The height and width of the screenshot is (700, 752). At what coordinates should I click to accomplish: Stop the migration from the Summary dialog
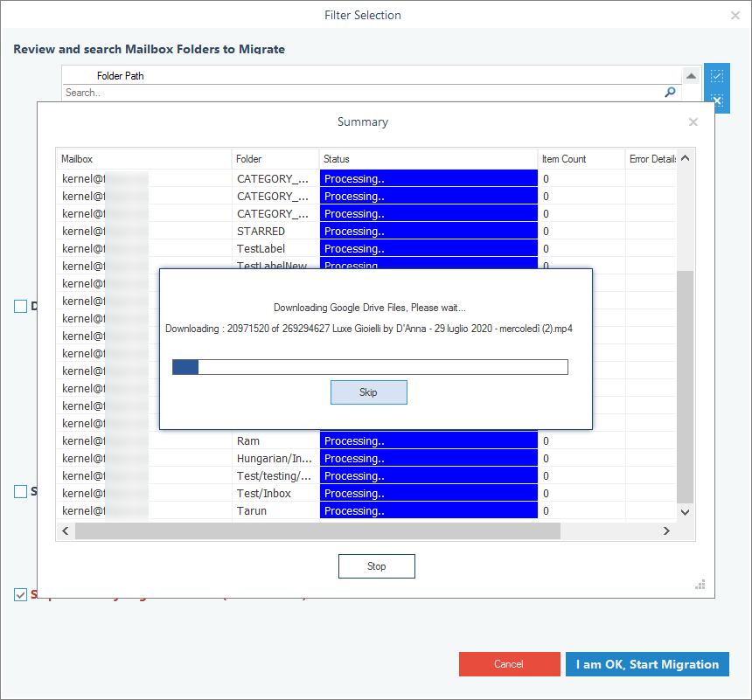377,566
